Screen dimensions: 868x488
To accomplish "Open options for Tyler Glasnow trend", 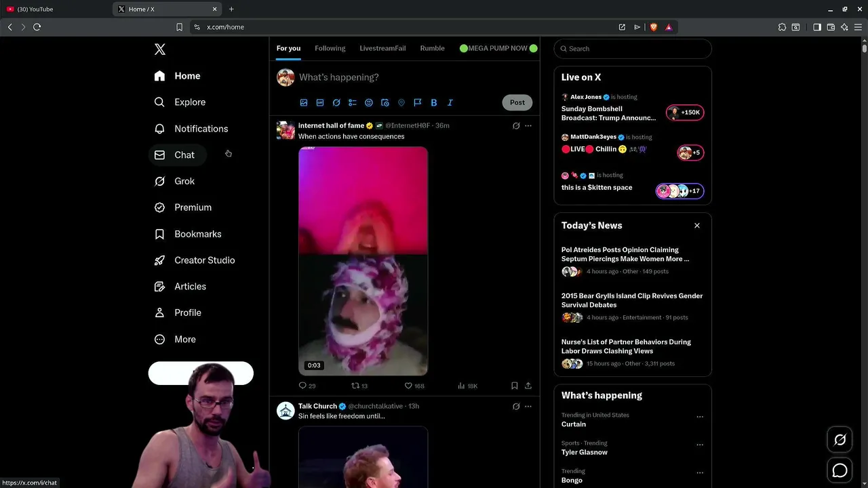I will 700,445.
